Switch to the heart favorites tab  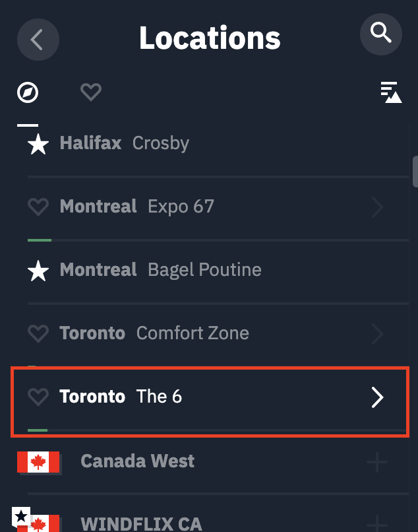[90, 92]
